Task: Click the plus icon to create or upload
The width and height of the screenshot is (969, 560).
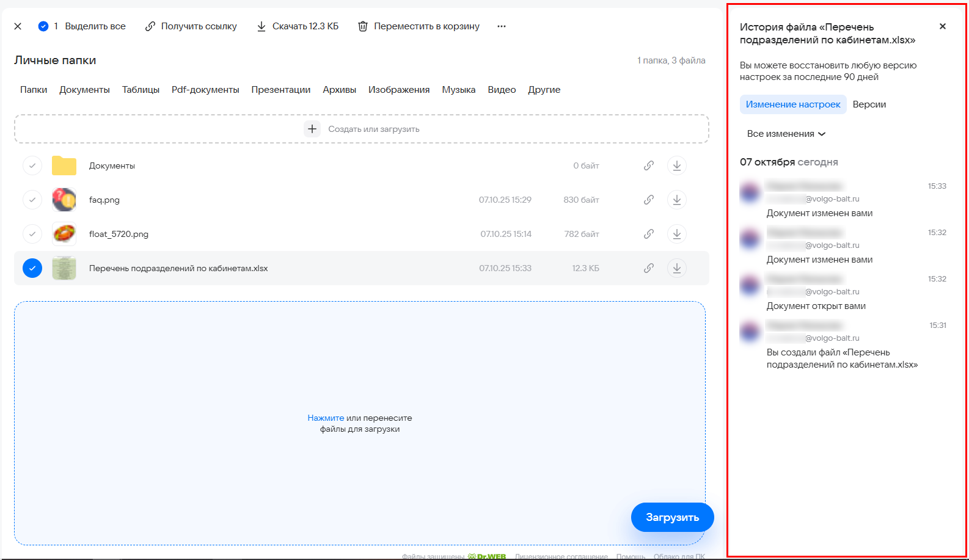Action: coord(312,129)
